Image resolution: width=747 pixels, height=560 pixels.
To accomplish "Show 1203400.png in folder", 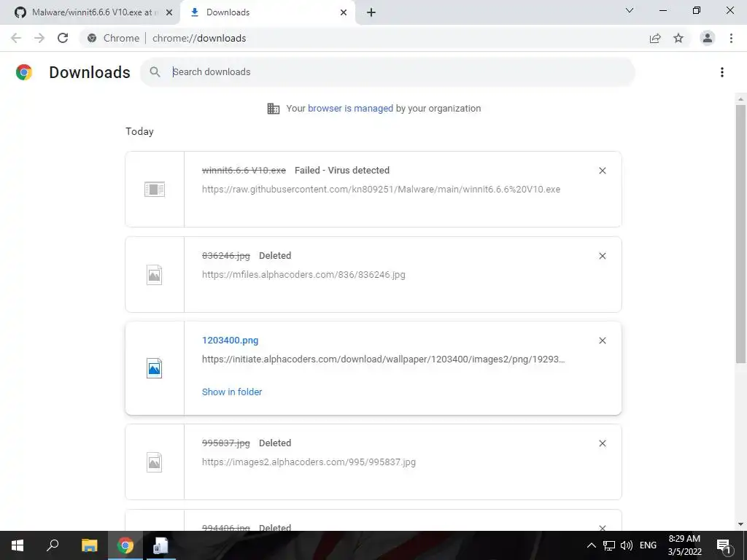I will coord(232,392).
